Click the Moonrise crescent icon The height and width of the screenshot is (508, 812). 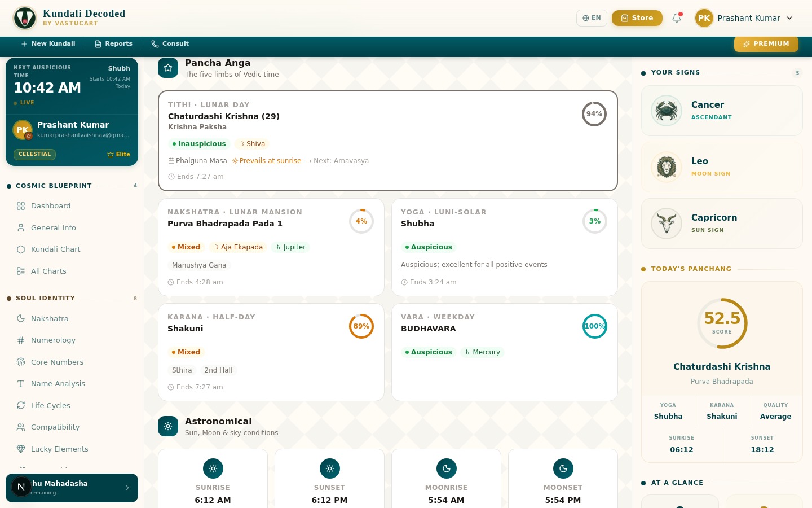[x=446, y=468]
